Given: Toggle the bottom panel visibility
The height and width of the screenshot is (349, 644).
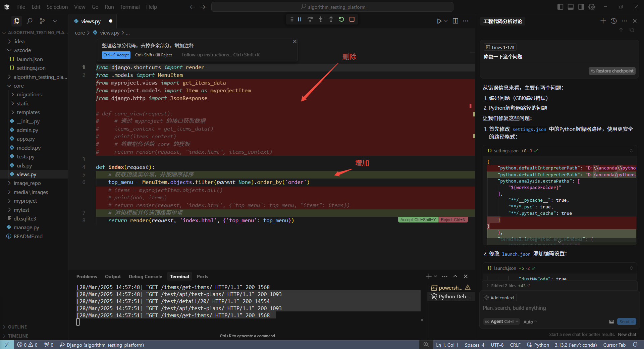Looking at the screenshot, I should (x=571, y=7).
